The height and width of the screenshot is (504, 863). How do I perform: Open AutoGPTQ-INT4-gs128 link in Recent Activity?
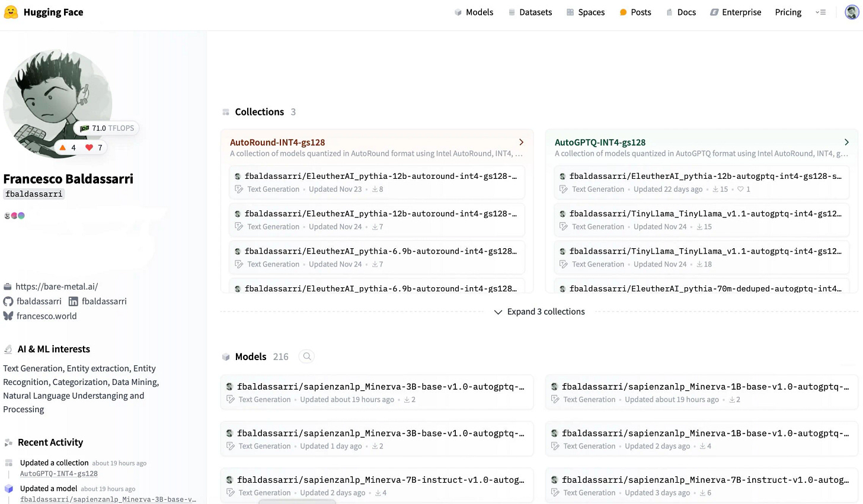pyautogui.click(x=59, y=473)
